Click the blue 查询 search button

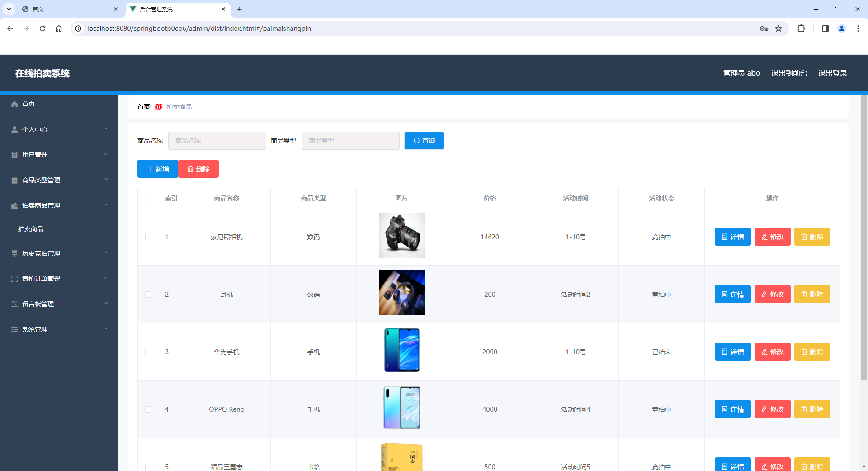coord(424,141)
